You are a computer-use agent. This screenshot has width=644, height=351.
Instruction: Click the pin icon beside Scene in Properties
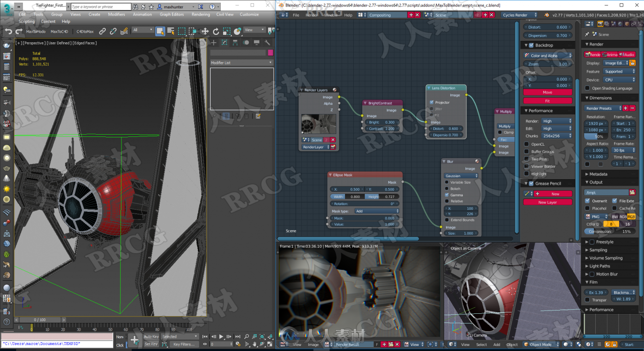click(x=587, y=34)
